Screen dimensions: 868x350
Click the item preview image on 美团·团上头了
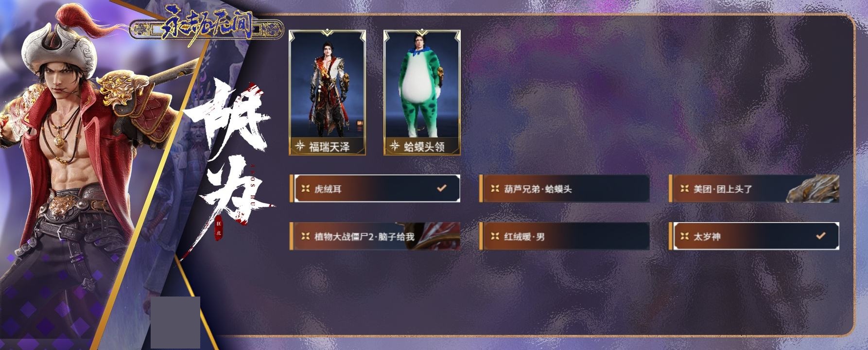813,189
